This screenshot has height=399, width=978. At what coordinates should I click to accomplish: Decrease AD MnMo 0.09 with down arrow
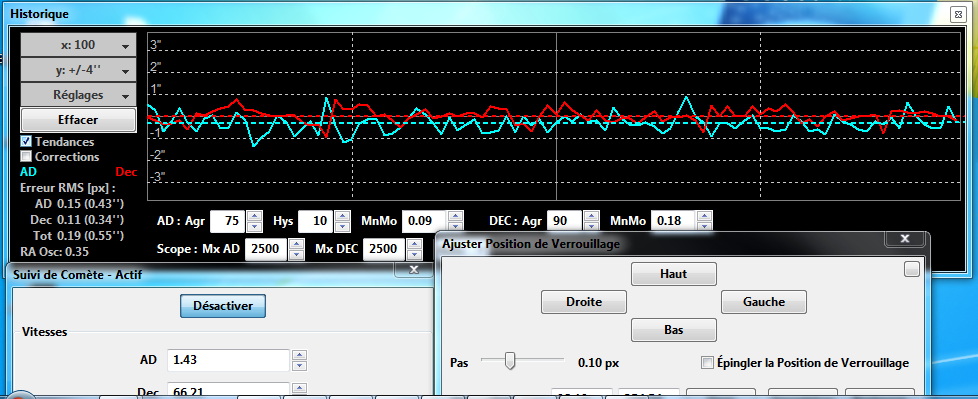coord(456,226)
